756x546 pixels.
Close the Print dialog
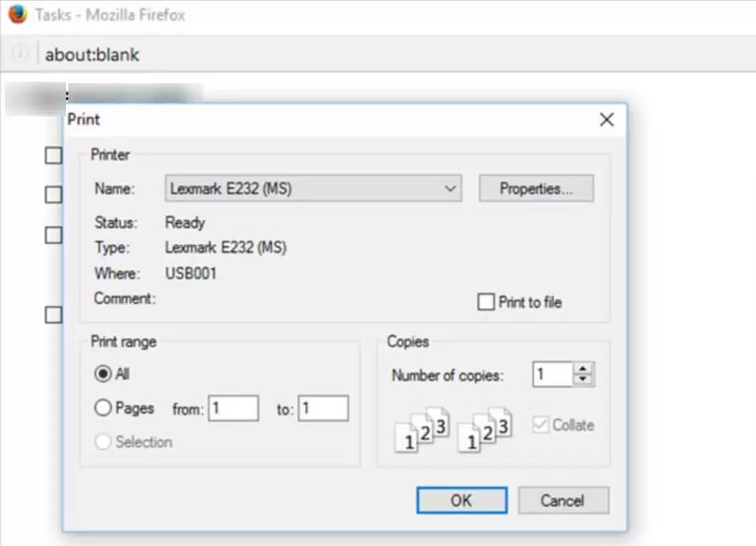[607, 119]
